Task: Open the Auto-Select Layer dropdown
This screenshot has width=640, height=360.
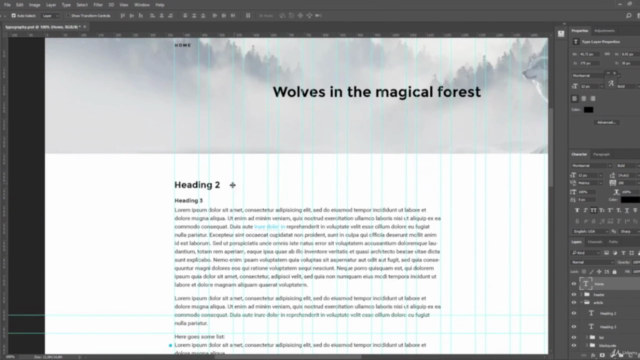Action: pos(51,16)
